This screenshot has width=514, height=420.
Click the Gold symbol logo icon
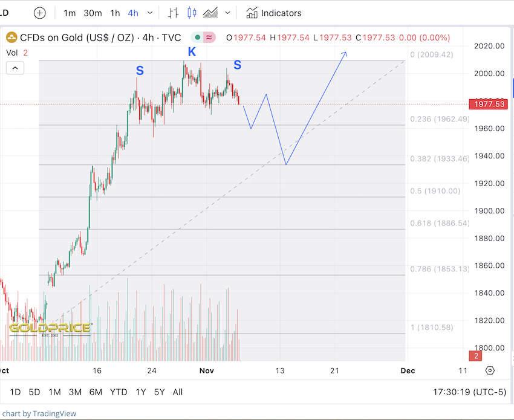click(x=12, y=37)
